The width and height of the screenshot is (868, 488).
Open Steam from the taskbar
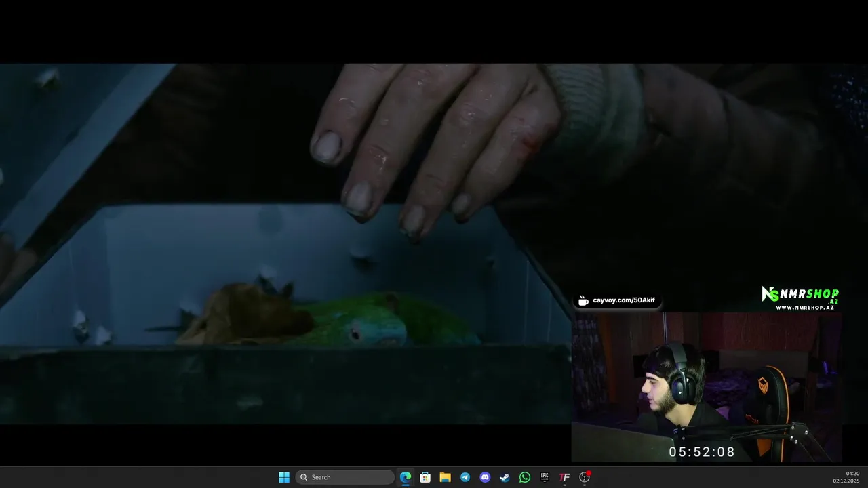[x=505, y=477]
